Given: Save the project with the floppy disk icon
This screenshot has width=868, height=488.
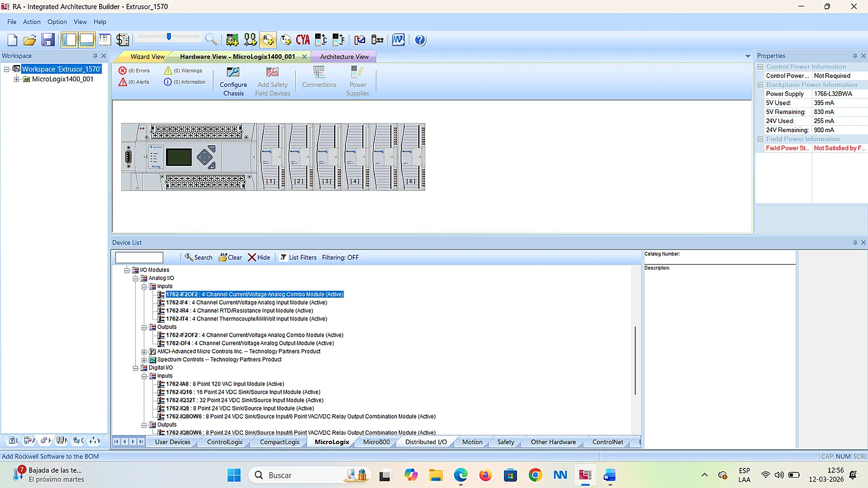Looking at the screenshot, I should 48,40.
